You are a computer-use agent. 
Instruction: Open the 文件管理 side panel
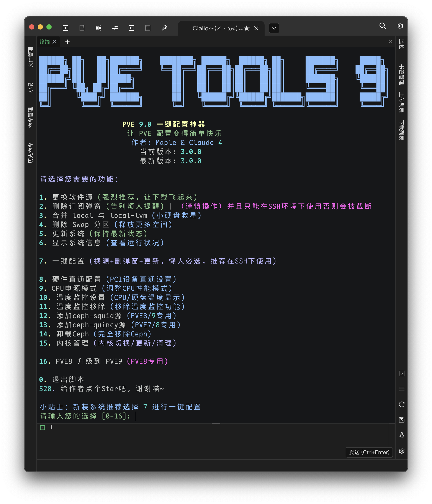[31, 57]
